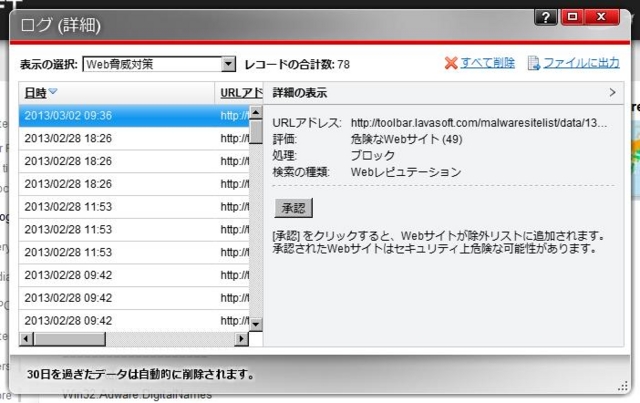
Task: Collapse the 詳細の表示 panel with the chevron
Action: (612, 92)
